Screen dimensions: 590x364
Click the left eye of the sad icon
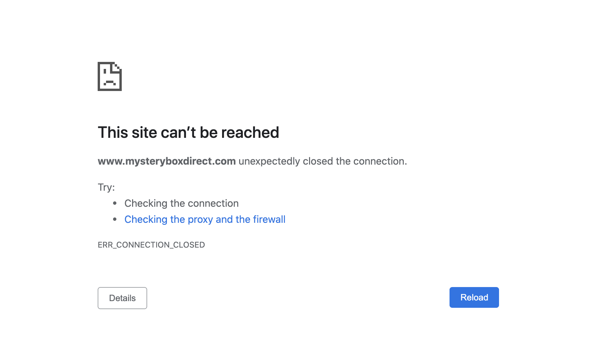coord(105,71)
